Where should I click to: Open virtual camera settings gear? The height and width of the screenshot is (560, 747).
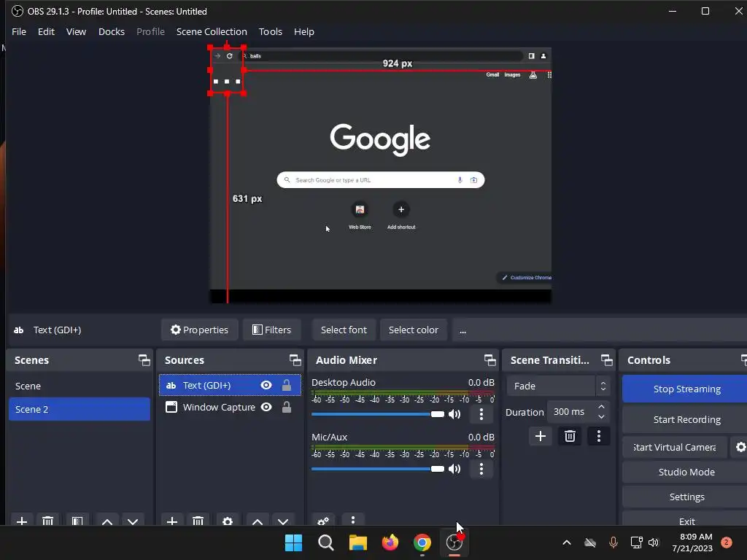[x=740, y=447]
